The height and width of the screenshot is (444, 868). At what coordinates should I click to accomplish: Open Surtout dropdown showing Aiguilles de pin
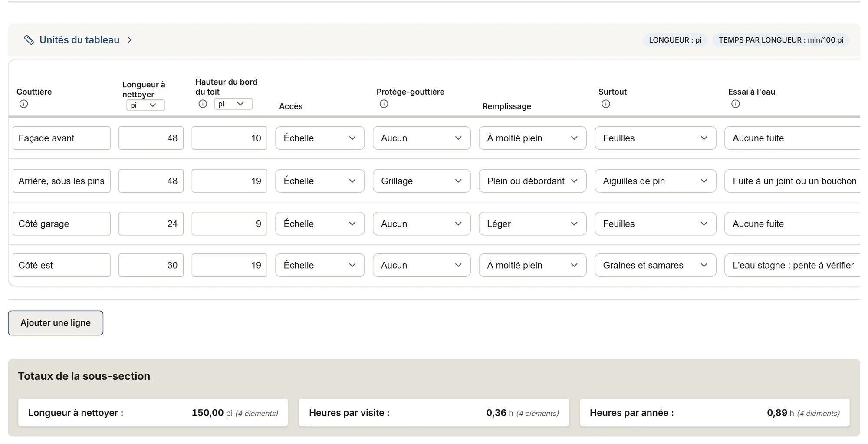pos(655,181)
